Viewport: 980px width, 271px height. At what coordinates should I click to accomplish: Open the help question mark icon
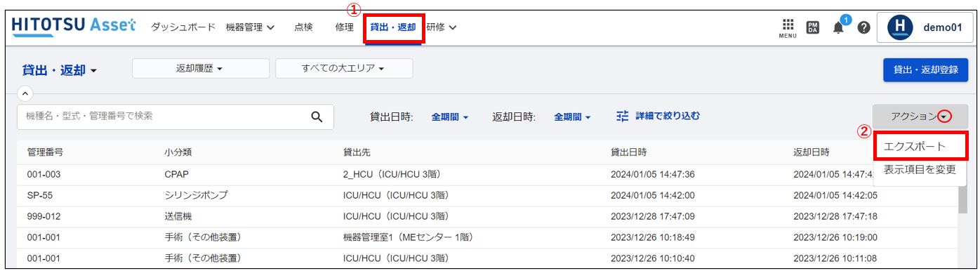(864, 27)
